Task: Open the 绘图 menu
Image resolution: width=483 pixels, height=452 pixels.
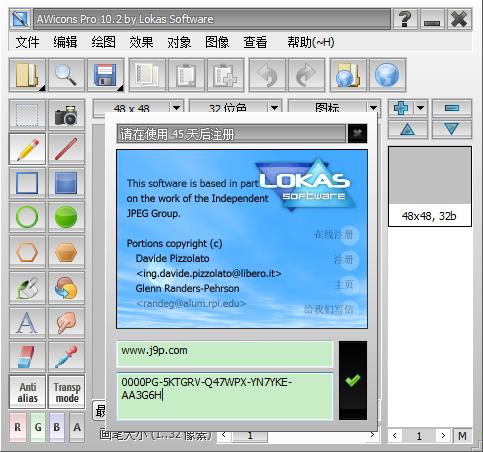Action: (104, 42)
